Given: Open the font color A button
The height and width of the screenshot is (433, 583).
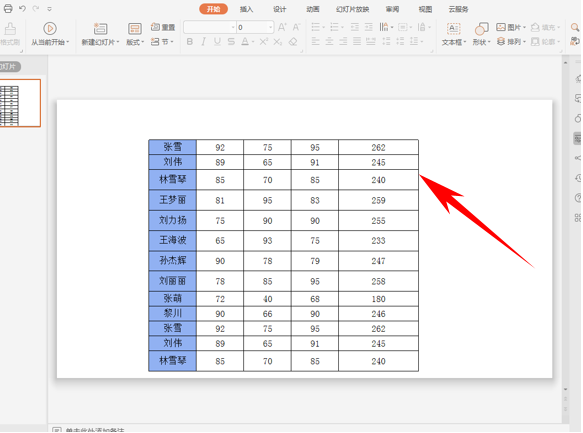Looking at the screenshot, I should 245,42.
